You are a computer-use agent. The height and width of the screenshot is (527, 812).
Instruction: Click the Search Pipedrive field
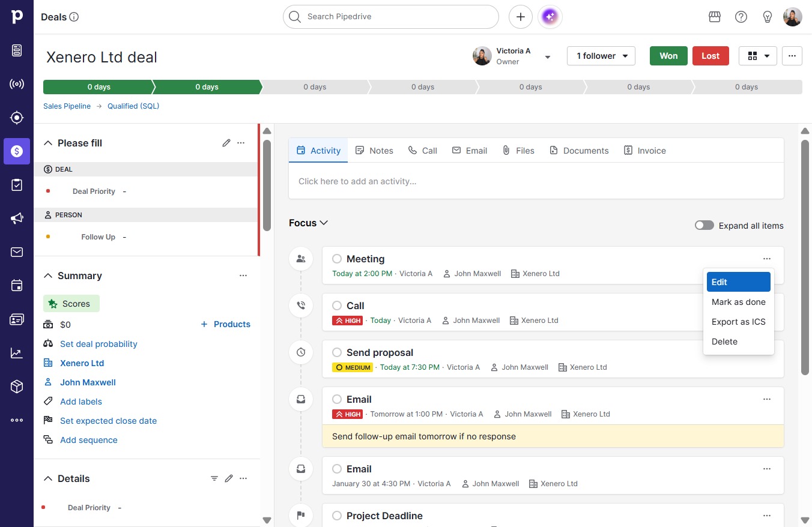coord(391,17)
